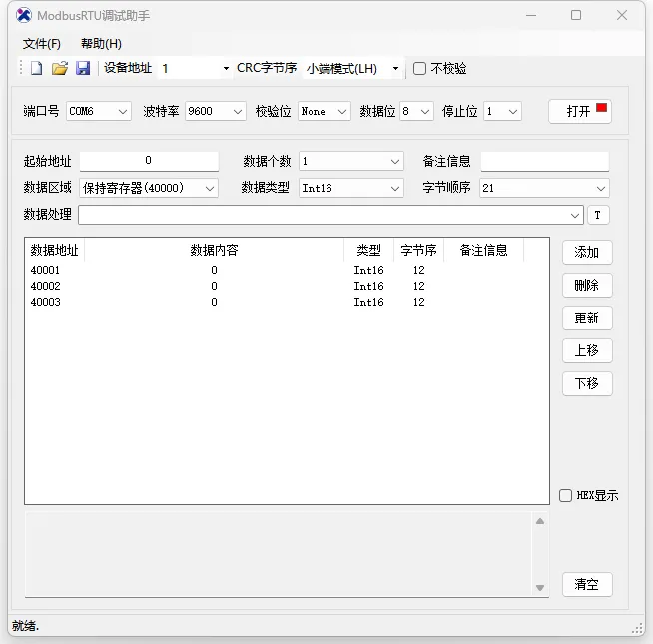This screenshot has width=653, height=644.
Task: Open the 文件(F) menu
Action: (x=42, y=44)
